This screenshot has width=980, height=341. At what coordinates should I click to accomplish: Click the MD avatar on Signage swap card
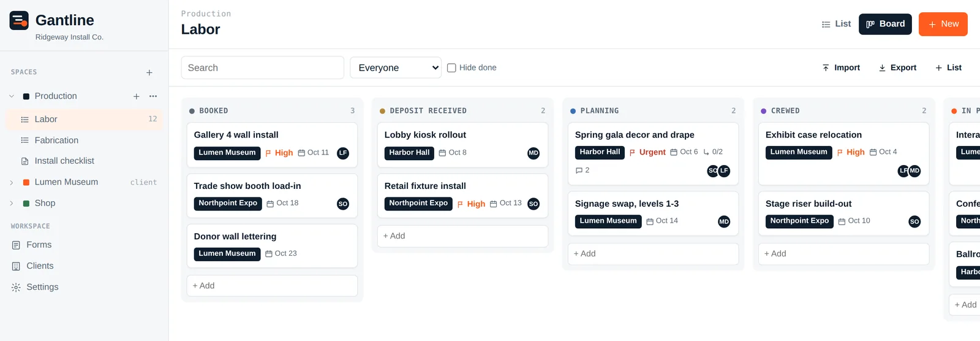pyautogui.click(x=724, y=221)
